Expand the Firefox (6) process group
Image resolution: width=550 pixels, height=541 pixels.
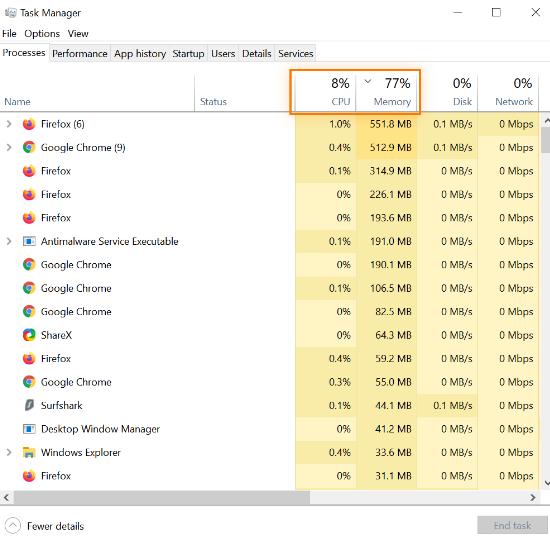pyautogui.click(x=9, y=124)
